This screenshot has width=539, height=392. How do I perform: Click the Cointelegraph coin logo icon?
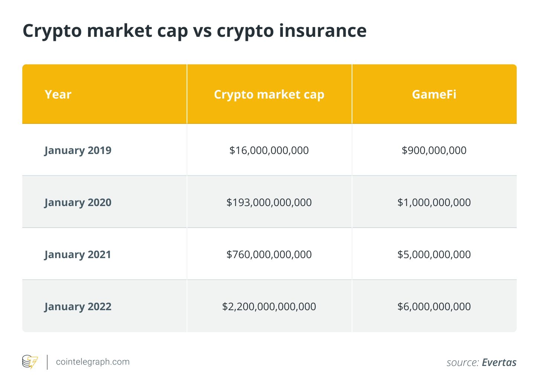tap(30, 362)
